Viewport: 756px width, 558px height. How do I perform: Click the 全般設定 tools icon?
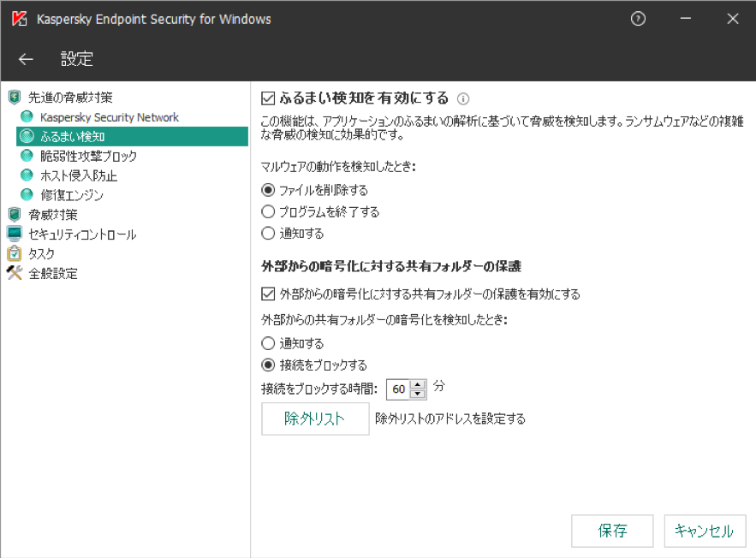pyautogui.click(x=15, y=273)
